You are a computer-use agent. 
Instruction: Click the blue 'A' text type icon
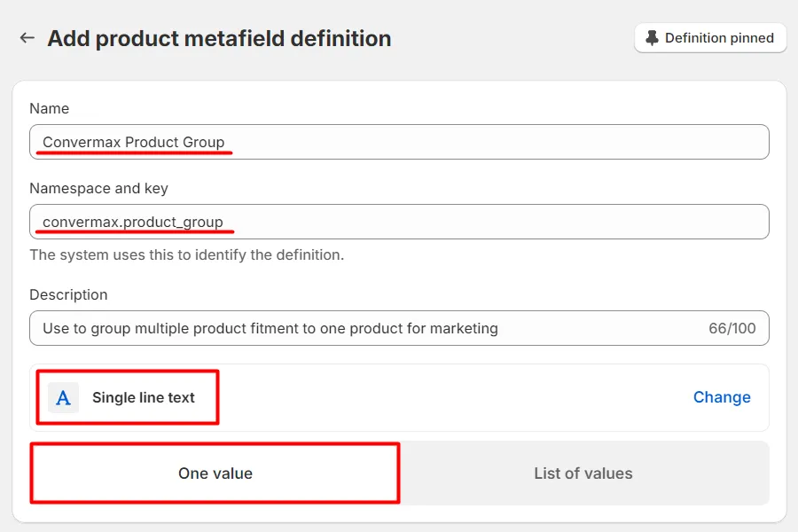pos(63,397)
